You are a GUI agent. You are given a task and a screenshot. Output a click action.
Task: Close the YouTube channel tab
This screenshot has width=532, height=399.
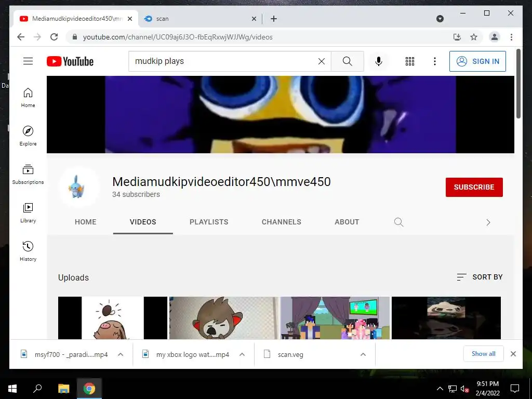point(130,19)
